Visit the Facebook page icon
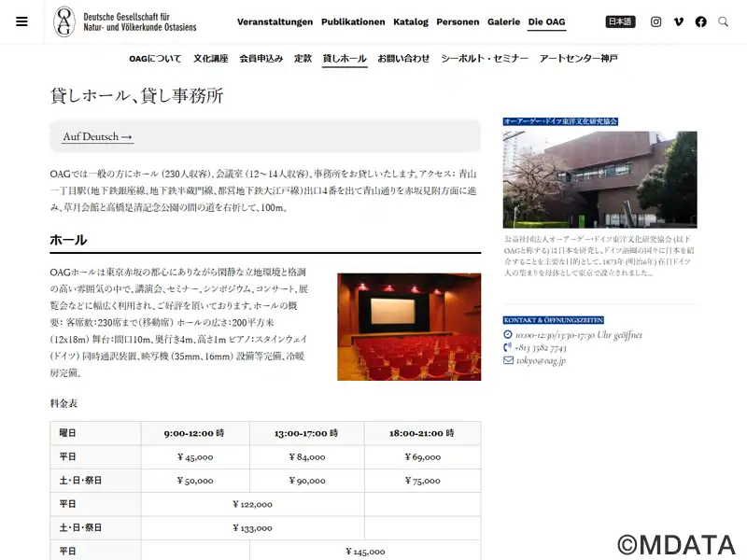Viewport: 747px width, 560px height. tap(701, 21)
